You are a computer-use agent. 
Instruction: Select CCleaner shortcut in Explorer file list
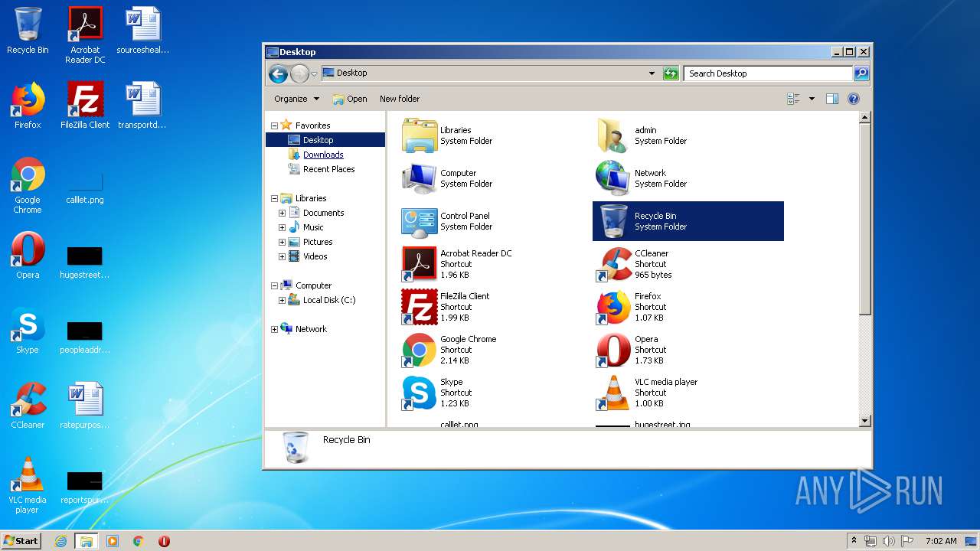(613, 264)
